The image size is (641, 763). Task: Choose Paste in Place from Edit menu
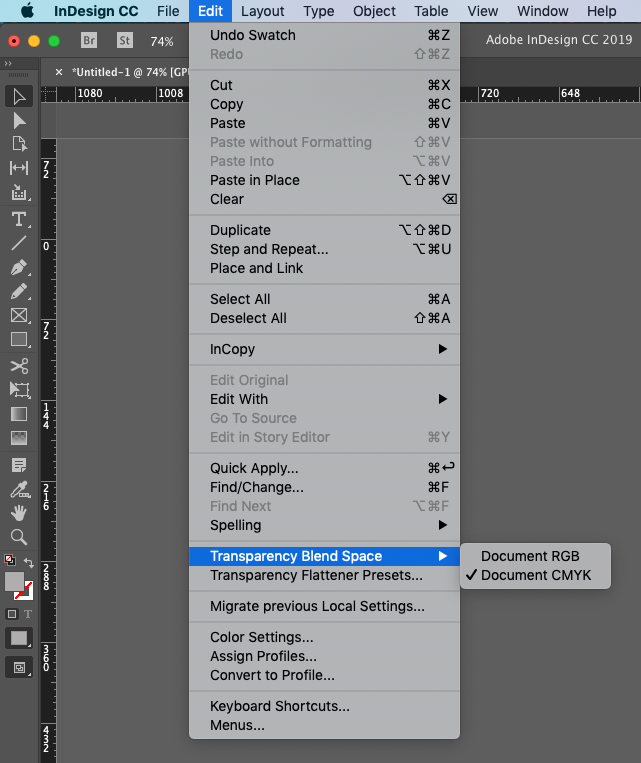(255, 180)
